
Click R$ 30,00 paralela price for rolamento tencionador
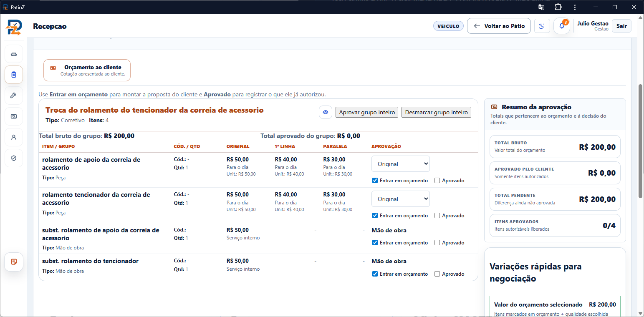(334, 194)
